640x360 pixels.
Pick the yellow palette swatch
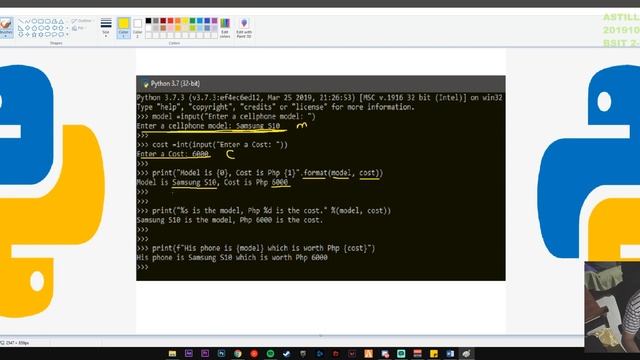(x=185, y=20)
